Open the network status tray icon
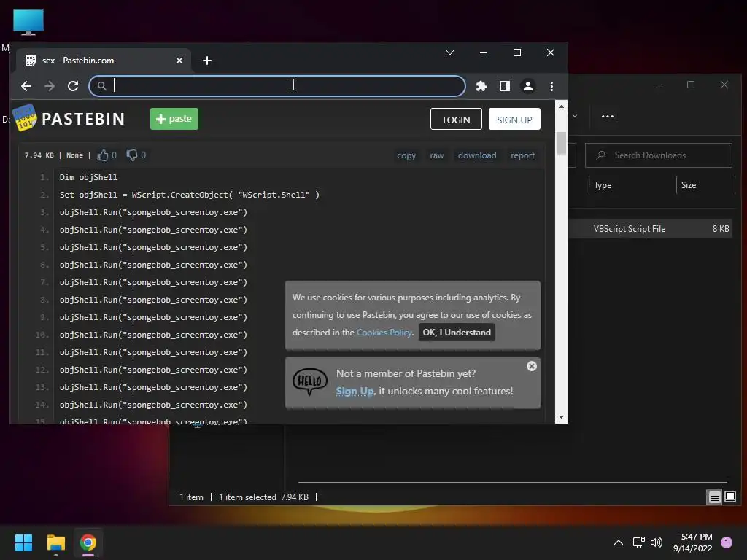The image size is (747, 560). point(638,542)
